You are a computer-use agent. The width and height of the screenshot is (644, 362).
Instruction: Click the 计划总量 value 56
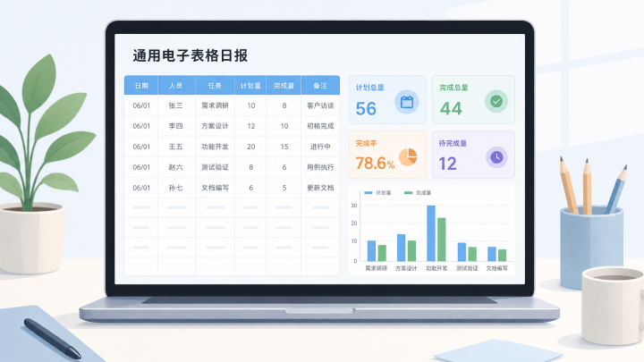click(x=366, y=109)
